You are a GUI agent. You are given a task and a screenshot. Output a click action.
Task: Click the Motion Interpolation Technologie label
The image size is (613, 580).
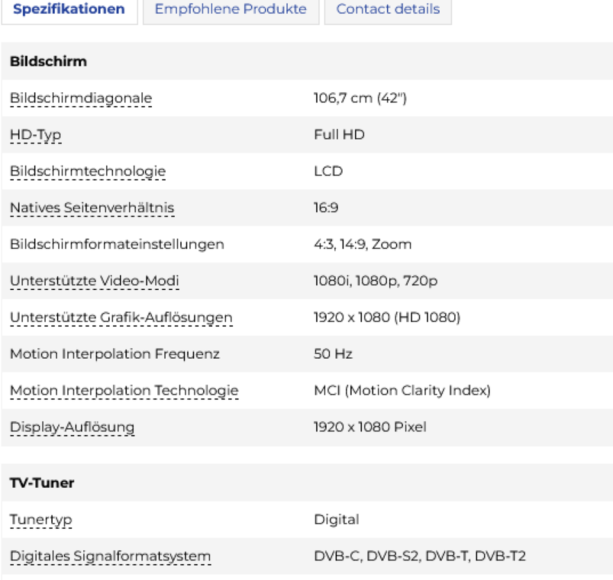coord(124,391)
